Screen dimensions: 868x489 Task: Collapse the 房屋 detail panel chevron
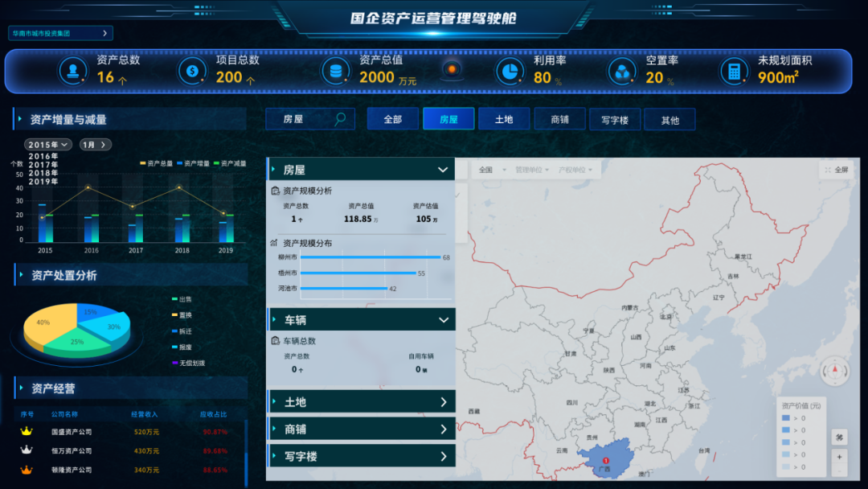pyautogui.click(x=442, y=170)
